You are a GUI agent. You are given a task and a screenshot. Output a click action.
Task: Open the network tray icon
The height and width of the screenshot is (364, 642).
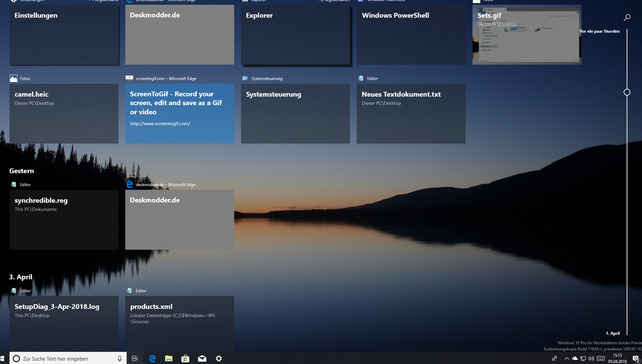pyautogui.click(x=583, y=359)
